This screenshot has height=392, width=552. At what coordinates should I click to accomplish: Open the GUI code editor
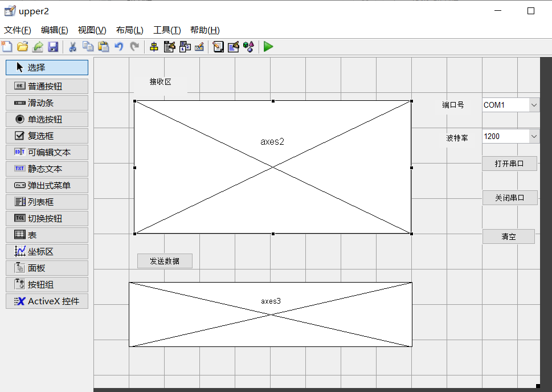click(x=218, y=47)
